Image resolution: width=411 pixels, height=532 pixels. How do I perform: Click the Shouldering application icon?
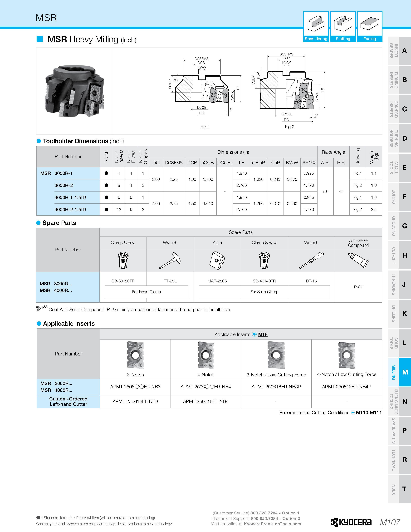pos(316,26)
